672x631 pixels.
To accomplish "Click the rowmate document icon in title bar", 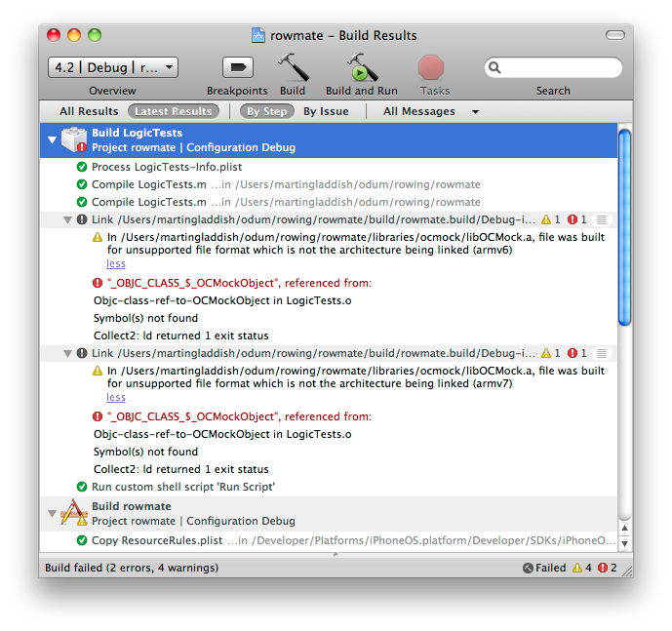I will [258, 35].
